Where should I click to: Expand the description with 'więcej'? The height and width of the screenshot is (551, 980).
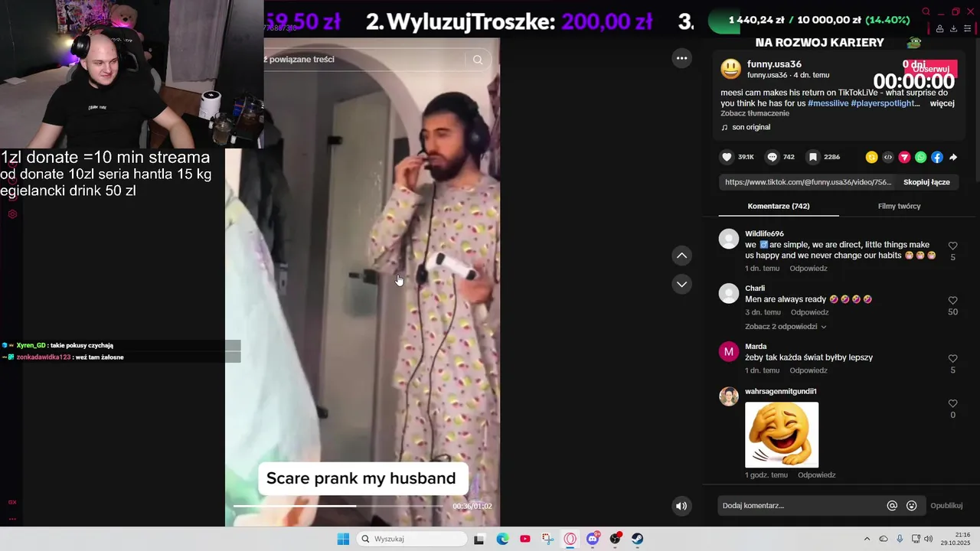pos(942,103)
